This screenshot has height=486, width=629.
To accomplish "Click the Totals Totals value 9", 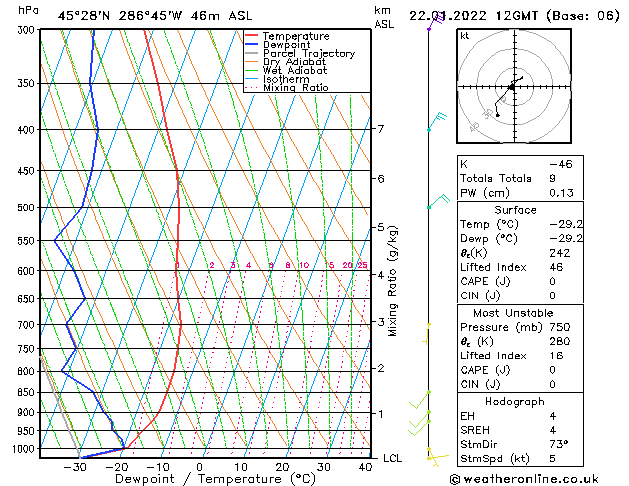I will [553, 178].
